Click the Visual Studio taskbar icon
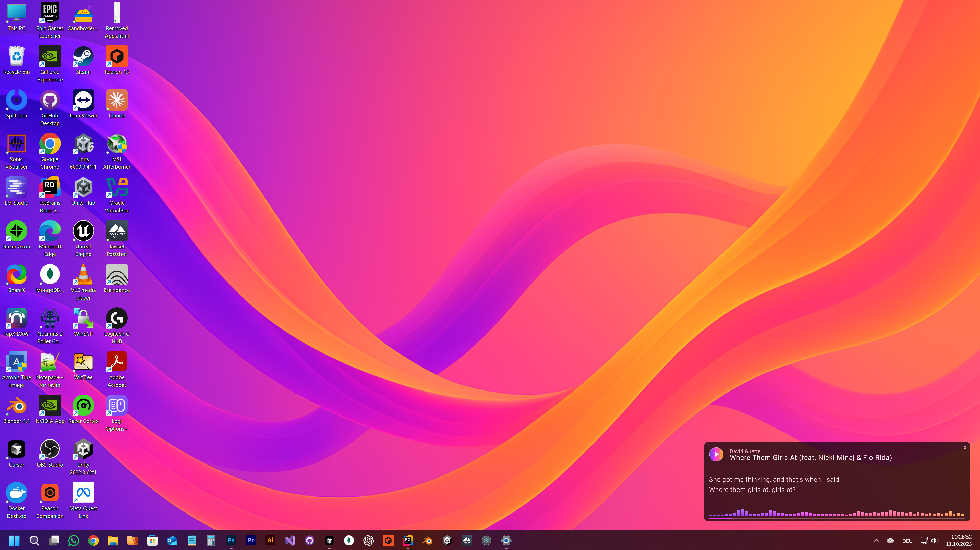 pyautogui.click(x=290, y=540)
